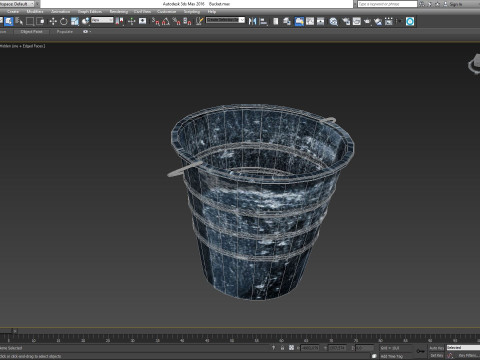Choose the Rectangular Selection Region tool
The height and width of the screenshot is (360, 480).
[x=30, y=21]
